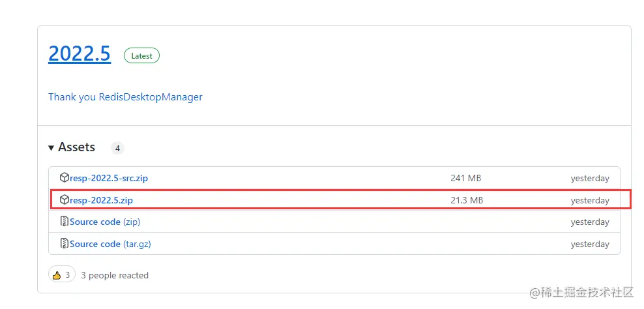Click the '21.3 MB' size text
The image size is (644, 309).
pos(467,201)
